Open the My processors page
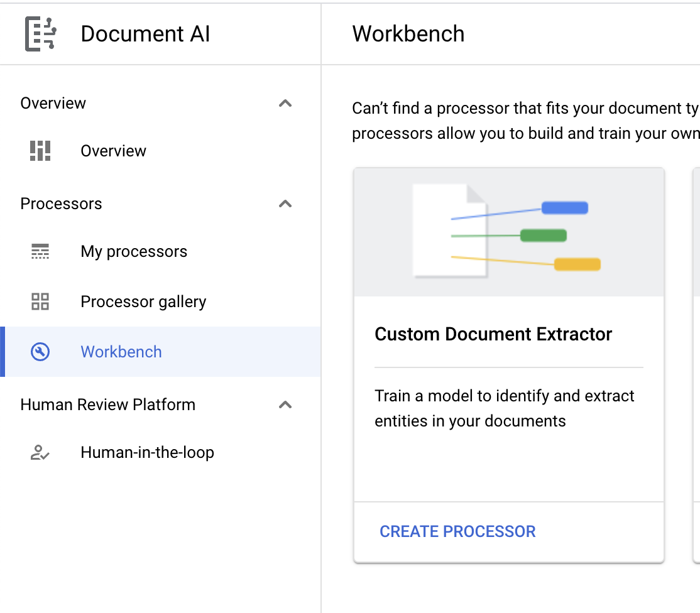Image resolution: width=700 pixels, height=613 pixels. pos(134,251)
